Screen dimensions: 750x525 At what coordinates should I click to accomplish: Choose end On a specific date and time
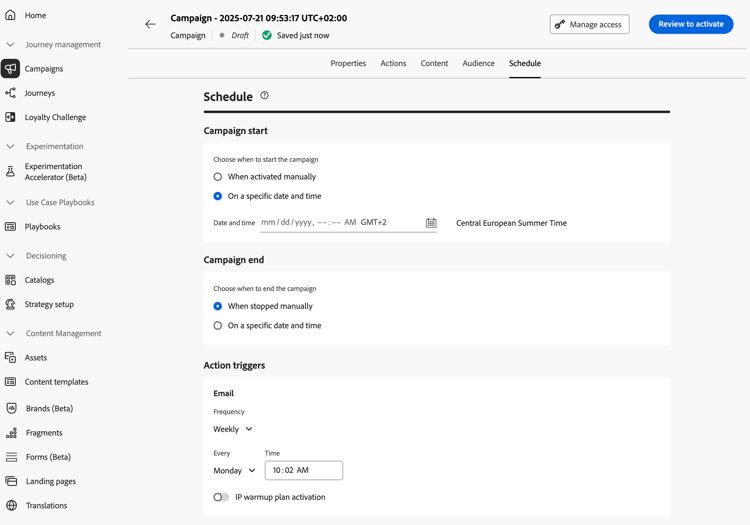tap(218, 326)
